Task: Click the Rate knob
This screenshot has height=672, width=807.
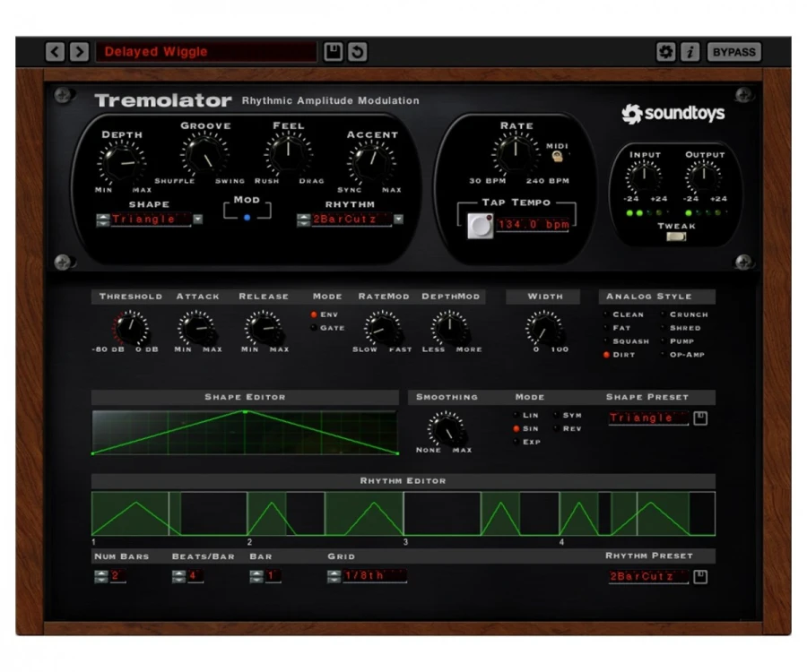Action: tap(516, 154)
